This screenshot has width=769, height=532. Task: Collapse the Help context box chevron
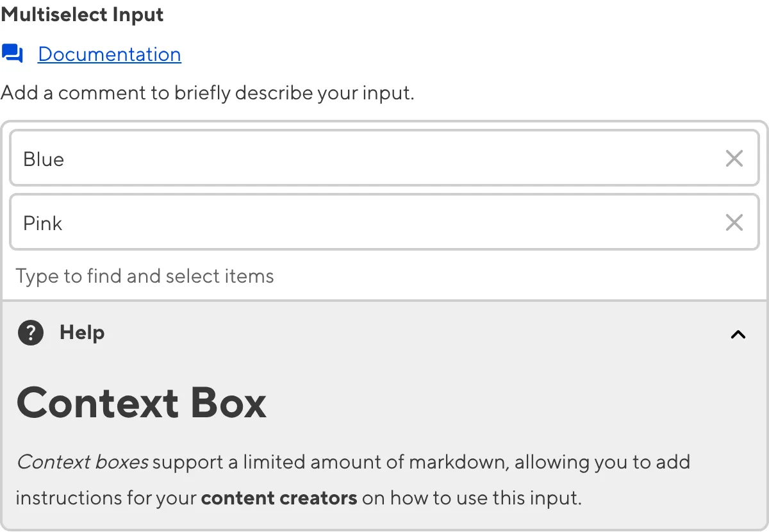tap(738, 334)
